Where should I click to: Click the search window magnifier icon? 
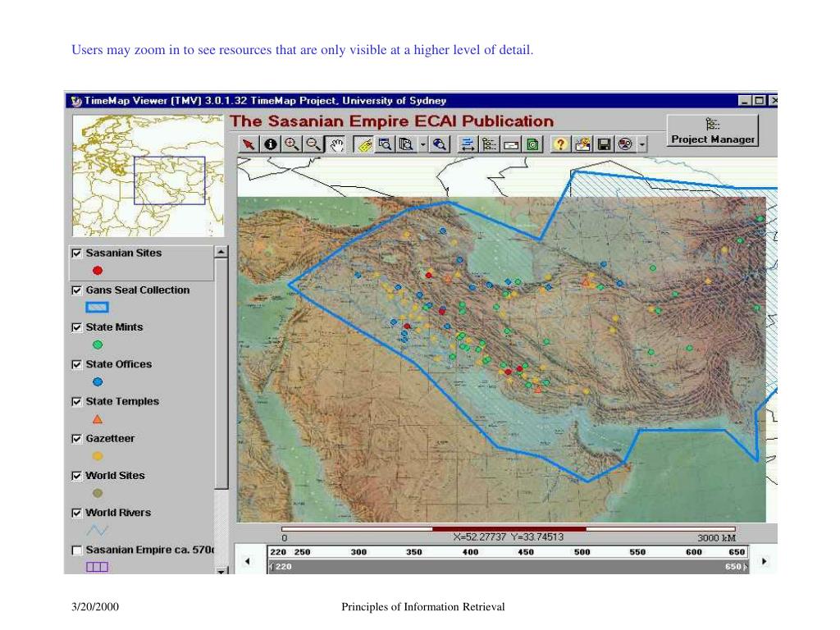tap(386, 144)
